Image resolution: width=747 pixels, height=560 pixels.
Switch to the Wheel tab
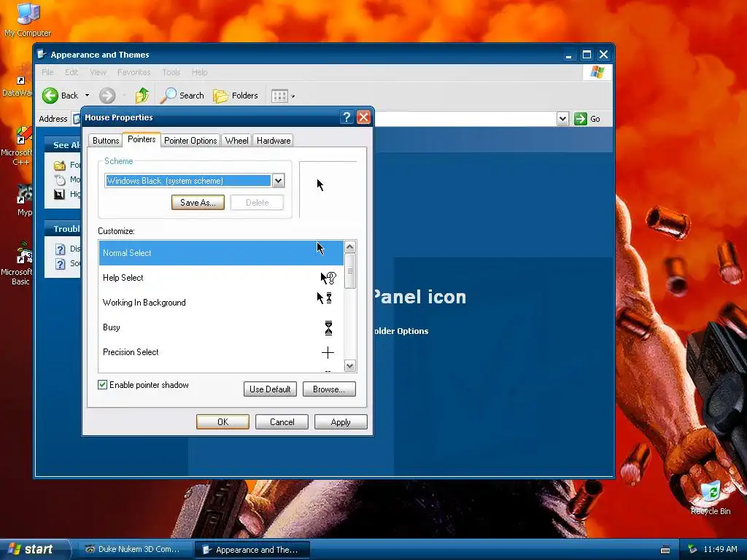tap(237, 141)
